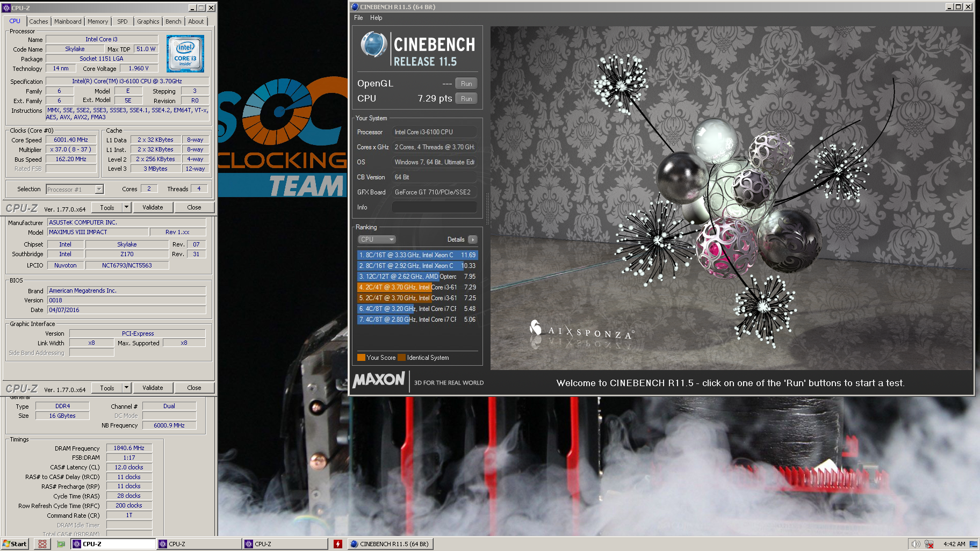Open the Graphics tab
Viewport: 980px width, 551px height.
tap(148, 21)
